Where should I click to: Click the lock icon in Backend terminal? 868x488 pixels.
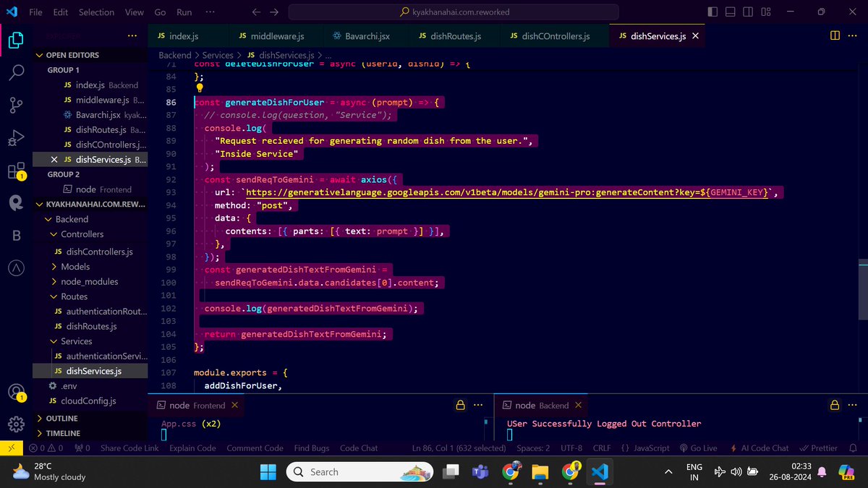[x=835, y=405]
